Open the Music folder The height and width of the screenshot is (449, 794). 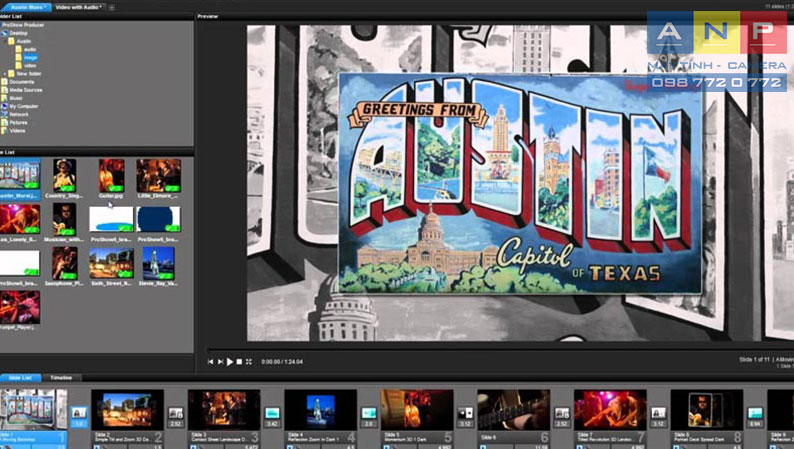12,98
